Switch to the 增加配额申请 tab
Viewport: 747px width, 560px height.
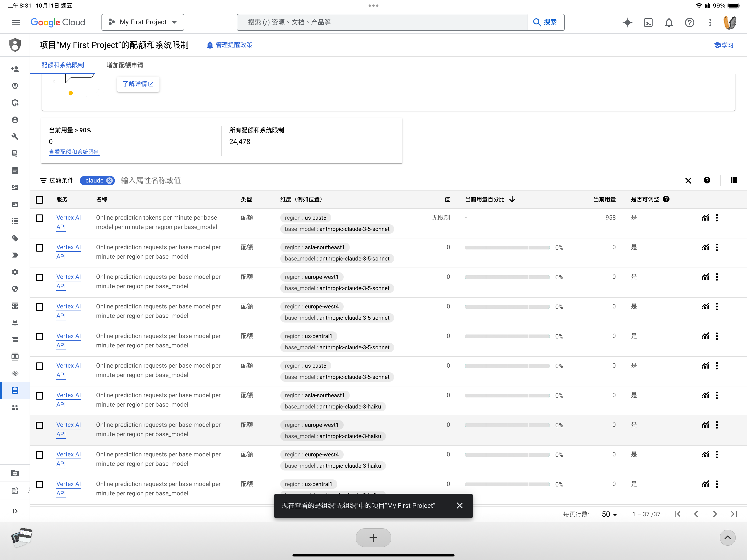(124, 65)
